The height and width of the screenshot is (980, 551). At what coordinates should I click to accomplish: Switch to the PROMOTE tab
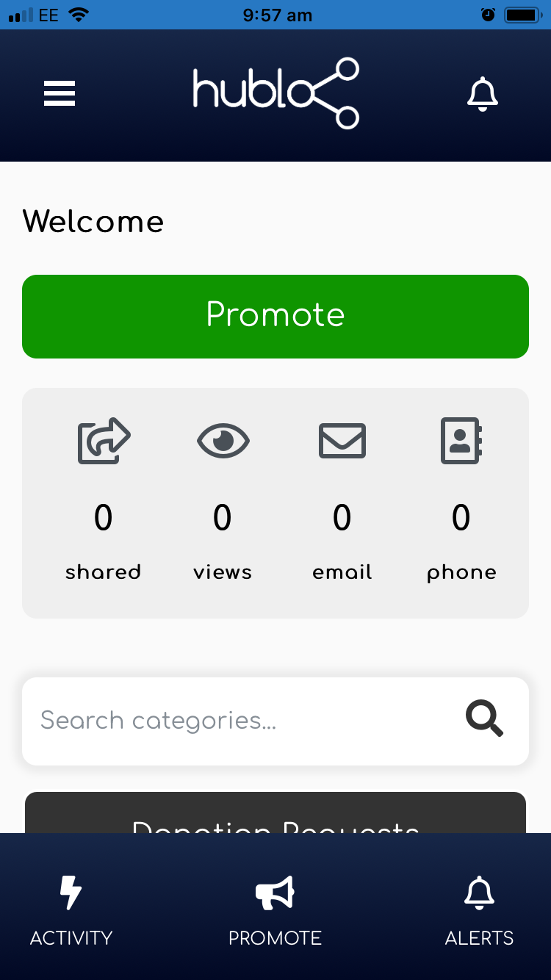[275, 907]
